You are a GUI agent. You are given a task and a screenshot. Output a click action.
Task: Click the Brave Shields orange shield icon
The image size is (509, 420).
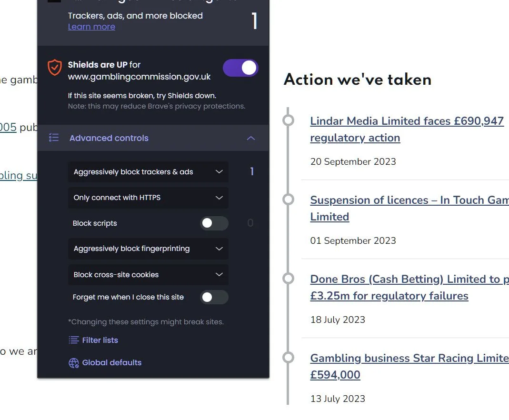55,67
